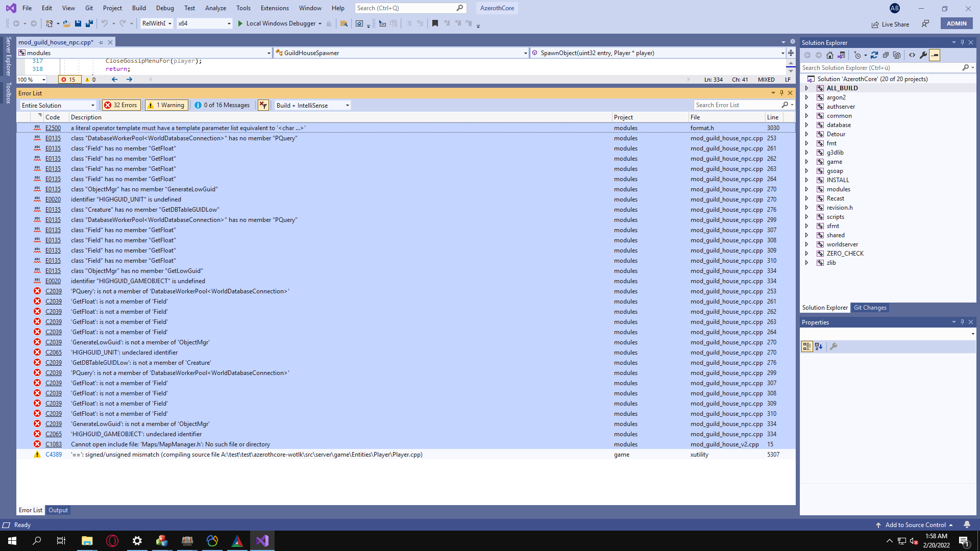
Task: Start Local Windows Debugger
Action: coord(280,23)
